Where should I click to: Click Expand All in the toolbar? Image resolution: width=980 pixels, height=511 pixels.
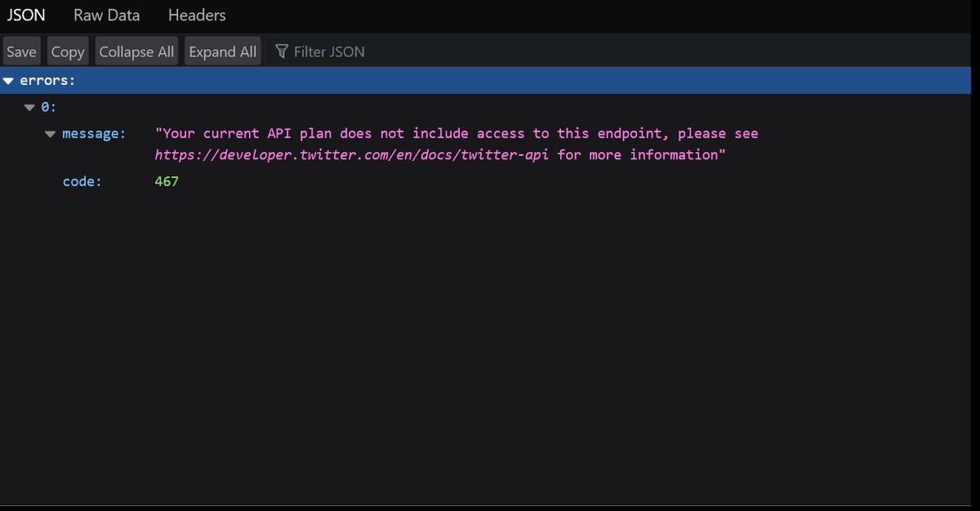click(x=222, y=51)
